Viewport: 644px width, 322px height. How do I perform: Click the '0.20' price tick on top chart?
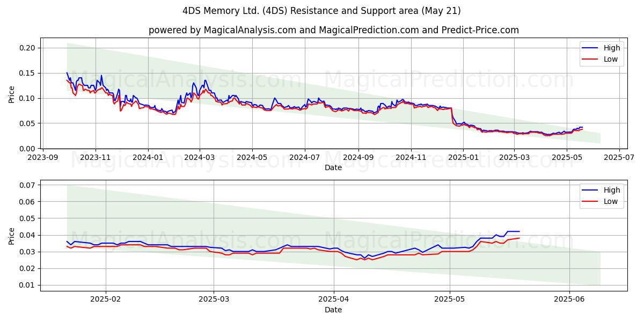click(x=28, y=48)
